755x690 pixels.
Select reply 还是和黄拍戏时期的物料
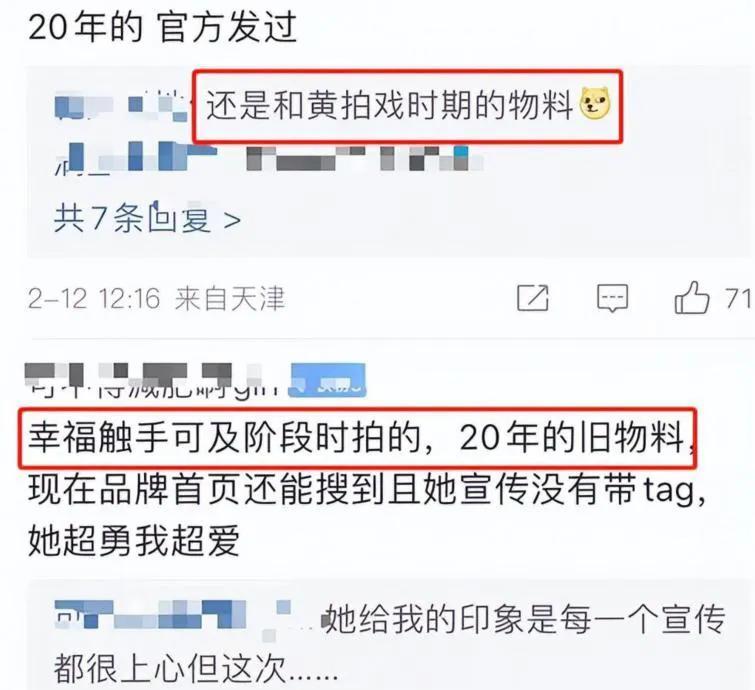tap(389, 105)
